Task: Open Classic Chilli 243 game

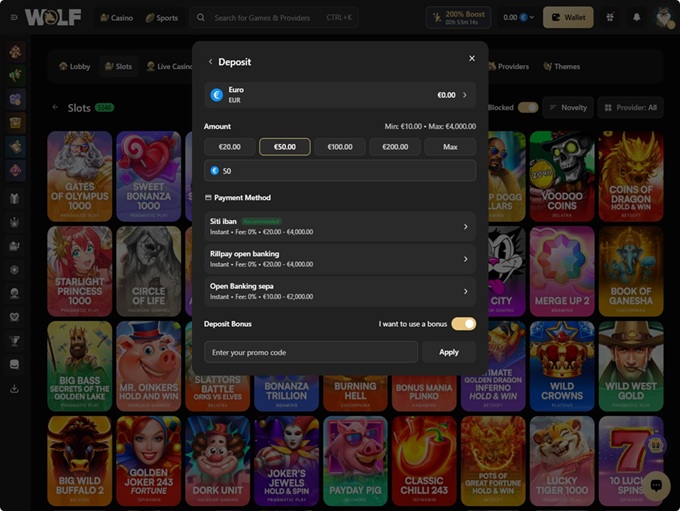Action: click(424, 461)
